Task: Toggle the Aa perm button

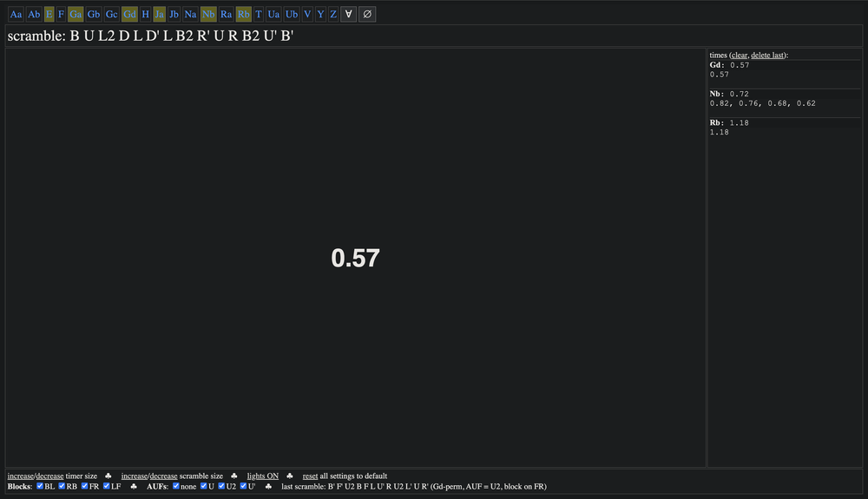Action: click(16, 14)
